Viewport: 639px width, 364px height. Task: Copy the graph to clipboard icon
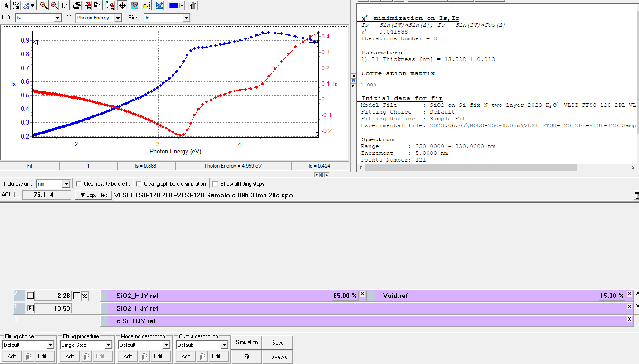click(x=98, y=5)
